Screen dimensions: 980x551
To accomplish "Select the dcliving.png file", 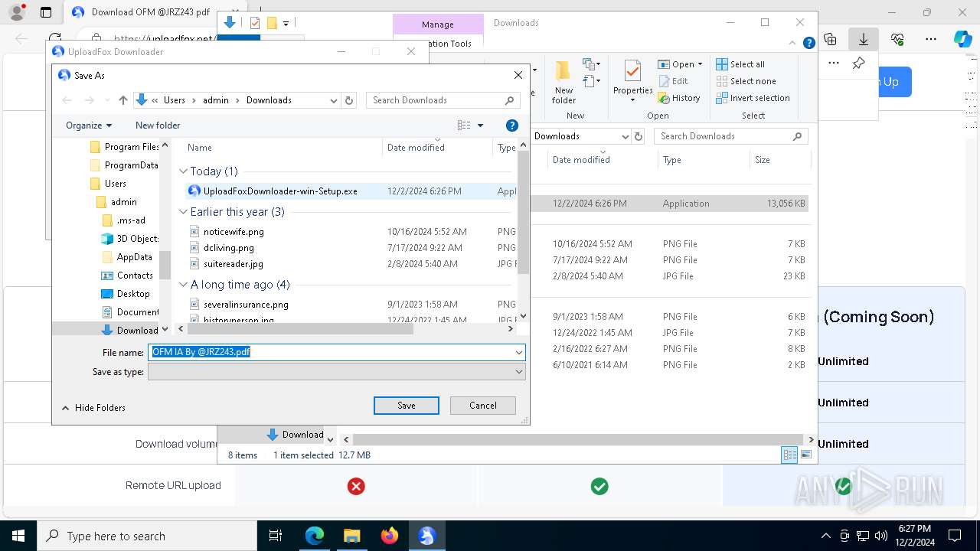I will click(x=228, y=248).
